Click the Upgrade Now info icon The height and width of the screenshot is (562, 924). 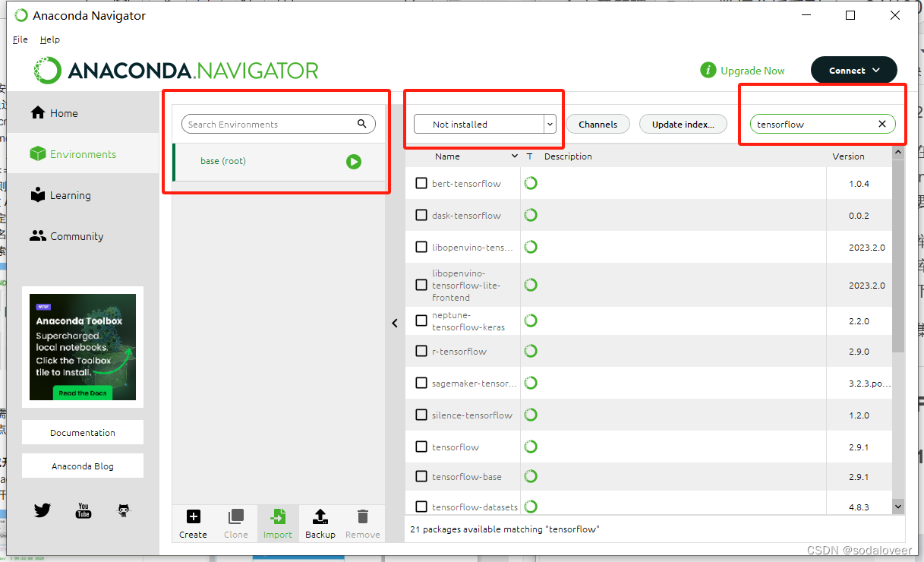point(708,71)
